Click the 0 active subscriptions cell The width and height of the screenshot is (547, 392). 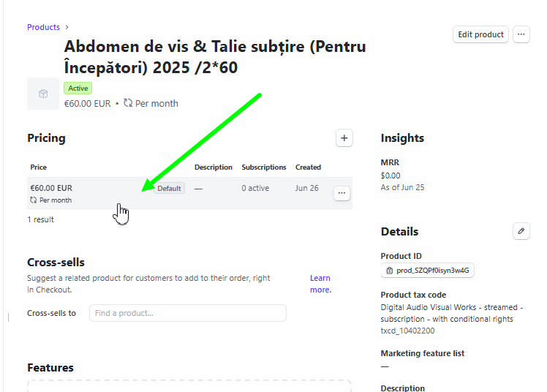point(255,188)
